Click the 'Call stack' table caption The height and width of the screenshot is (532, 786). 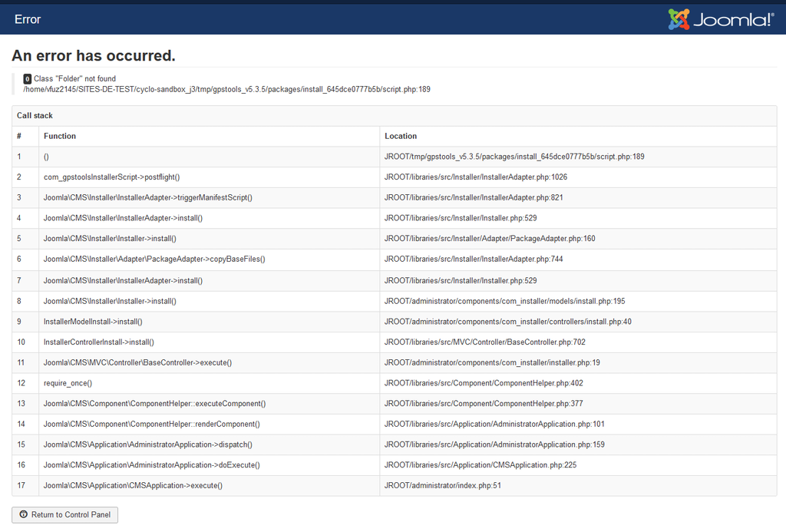pyautogui.click(x=35, y=116)
